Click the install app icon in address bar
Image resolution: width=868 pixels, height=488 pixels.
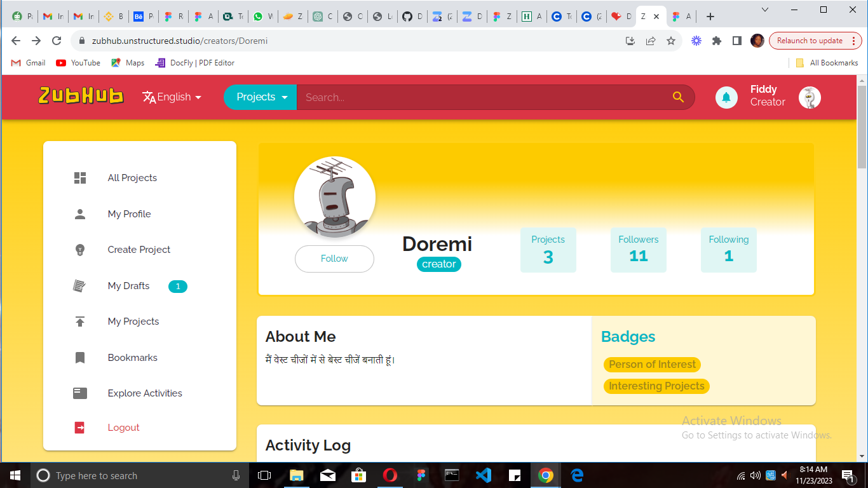coord(630,41)
